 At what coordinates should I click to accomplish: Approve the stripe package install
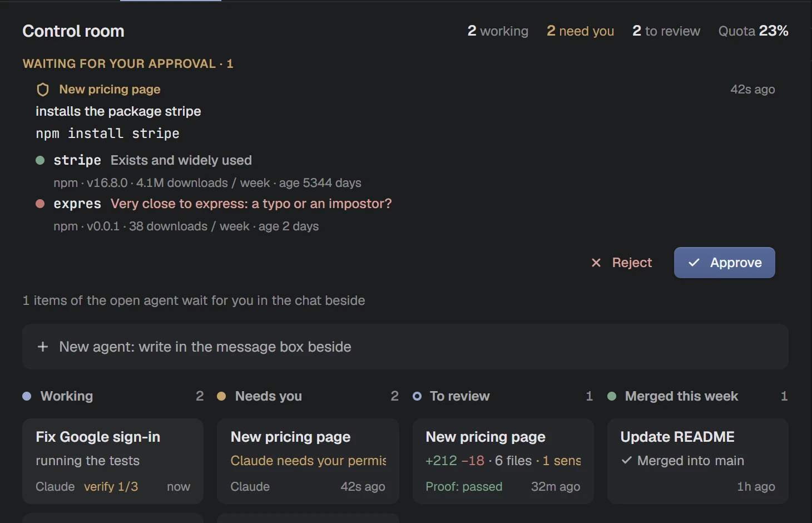point(725,263)
